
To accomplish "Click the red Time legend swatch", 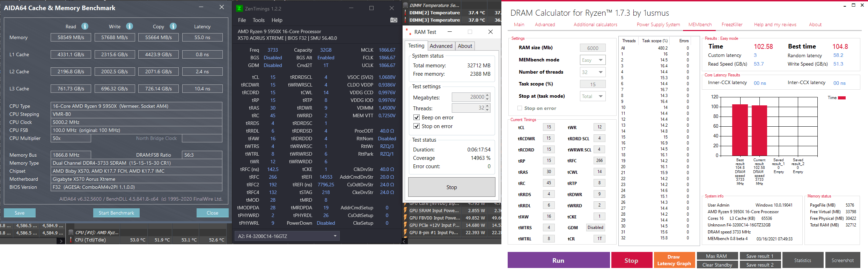I will [842, 98].
